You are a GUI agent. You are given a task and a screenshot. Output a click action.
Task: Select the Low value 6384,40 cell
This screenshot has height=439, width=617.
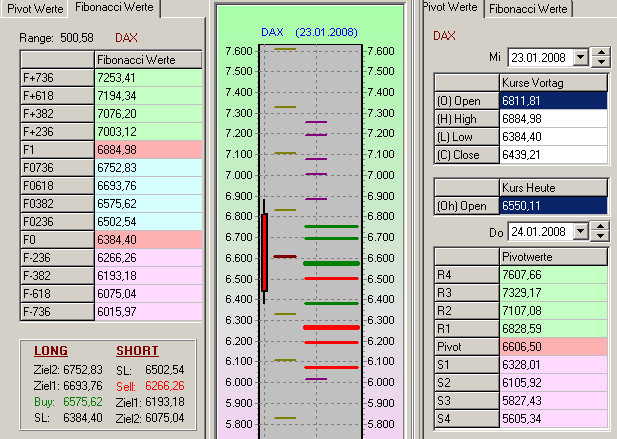[x=553, y=137]
